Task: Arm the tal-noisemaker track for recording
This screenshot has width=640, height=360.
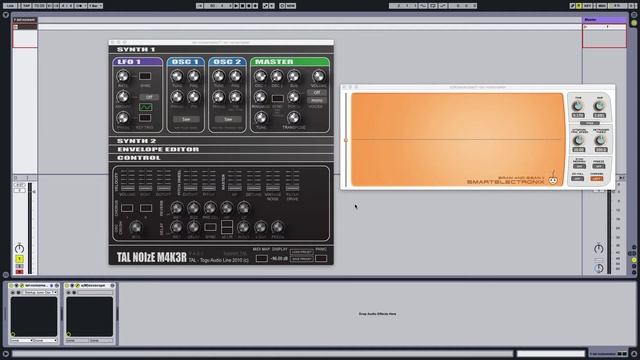Action: (x=19, y=272)
